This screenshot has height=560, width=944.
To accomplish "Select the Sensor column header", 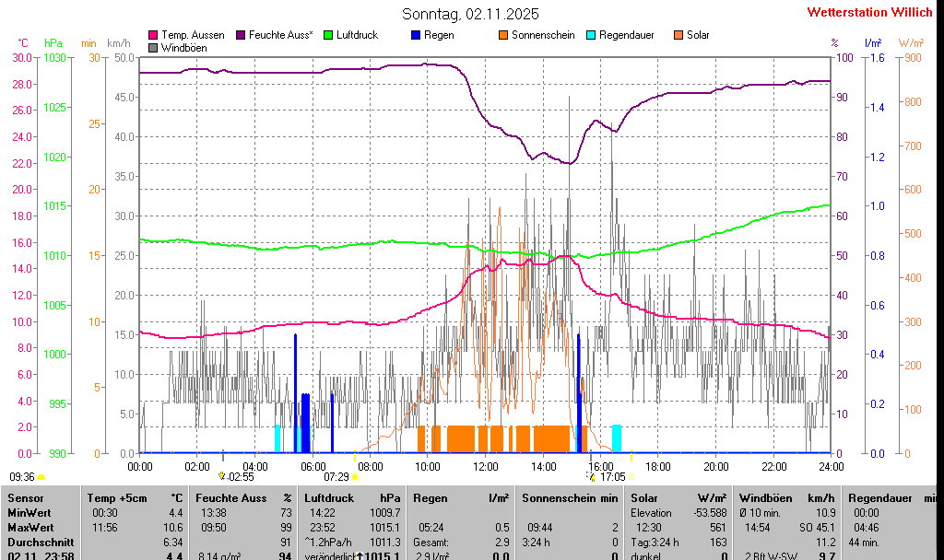I will tap(25, 498).
